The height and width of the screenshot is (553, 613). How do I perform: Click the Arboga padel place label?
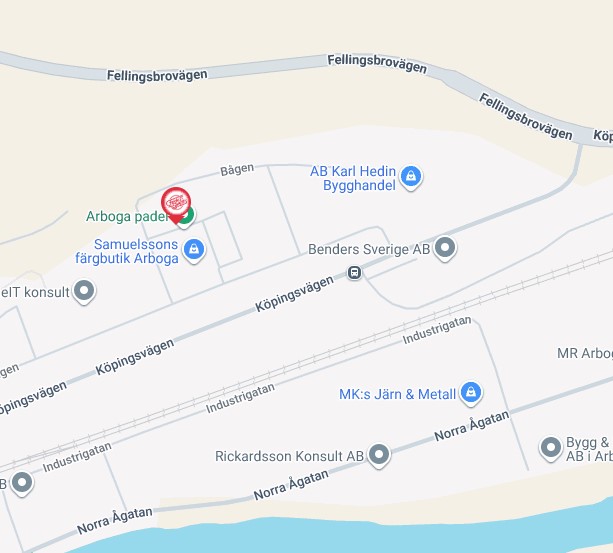pos(127,216)
